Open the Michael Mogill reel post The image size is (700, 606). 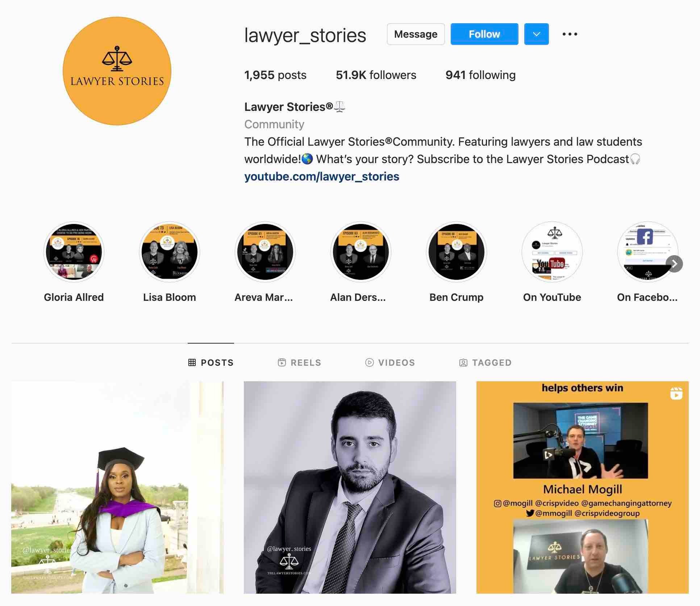pyautogui.click(x=582, y=487)
